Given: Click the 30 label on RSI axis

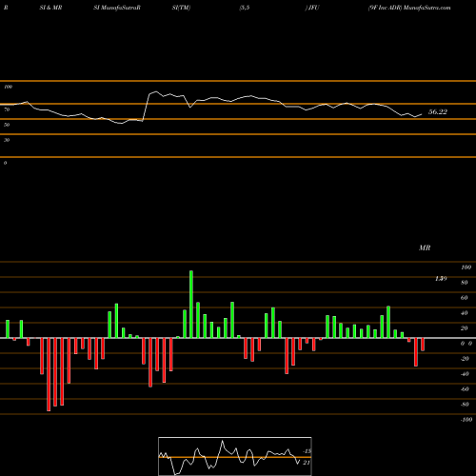Looking at the screenshot, I should pyautogui.click(x=7, y=140).
